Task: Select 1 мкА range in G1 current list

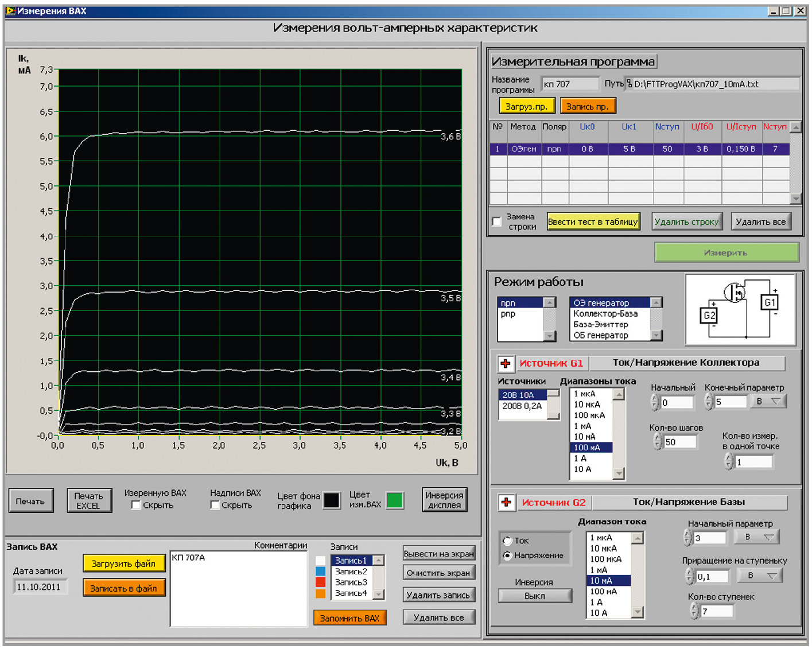Action: (592, 394)
